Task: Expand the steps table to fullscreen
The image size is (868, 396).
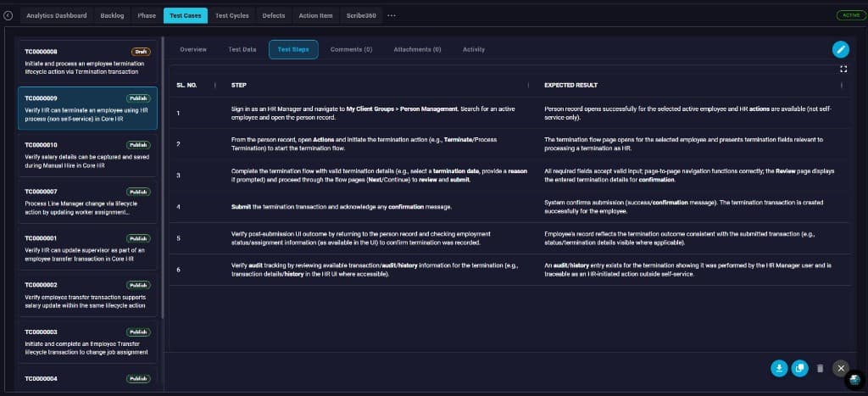Action: 843,69
